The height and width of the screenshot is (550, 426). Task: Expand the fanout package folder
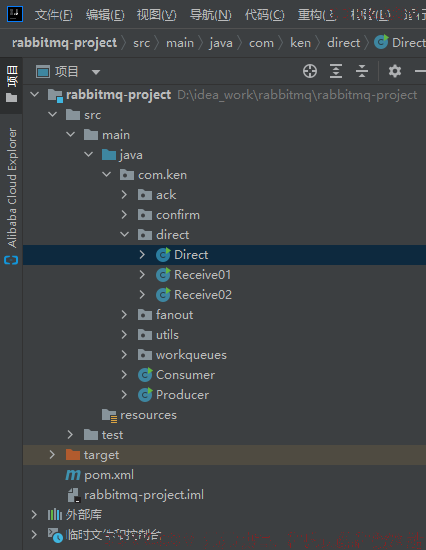point(124,314)
